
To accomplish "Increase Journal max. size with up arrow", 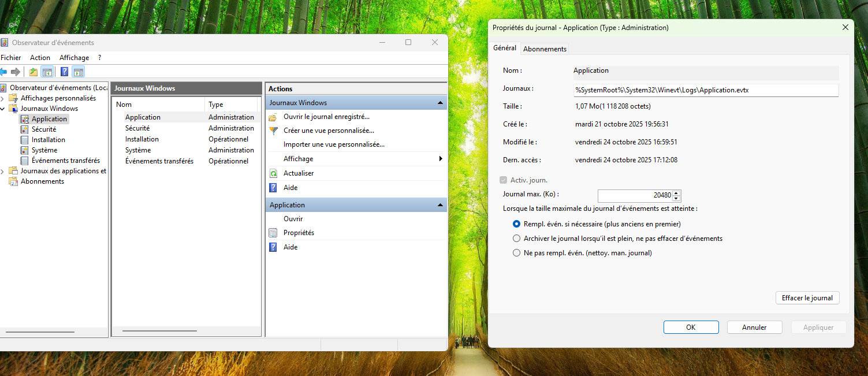I will pos(677,193).
